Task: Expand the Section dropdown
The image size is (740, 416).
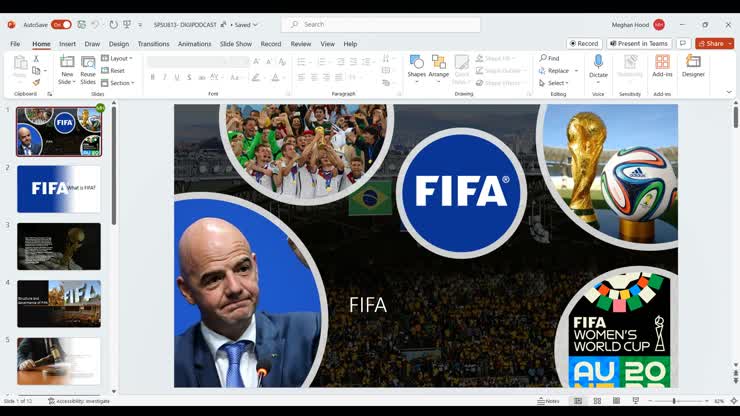Action: tap(119, 83)
